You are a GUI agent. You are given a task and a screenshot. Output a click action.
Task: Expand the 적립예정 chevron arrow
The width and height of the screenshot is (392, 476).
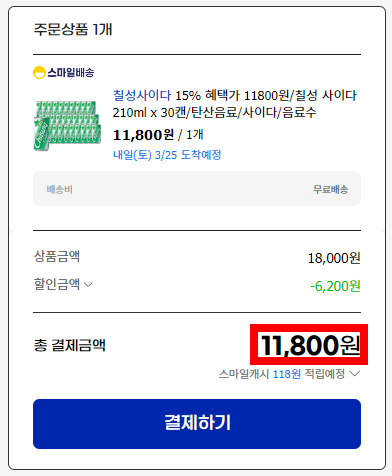355,374
